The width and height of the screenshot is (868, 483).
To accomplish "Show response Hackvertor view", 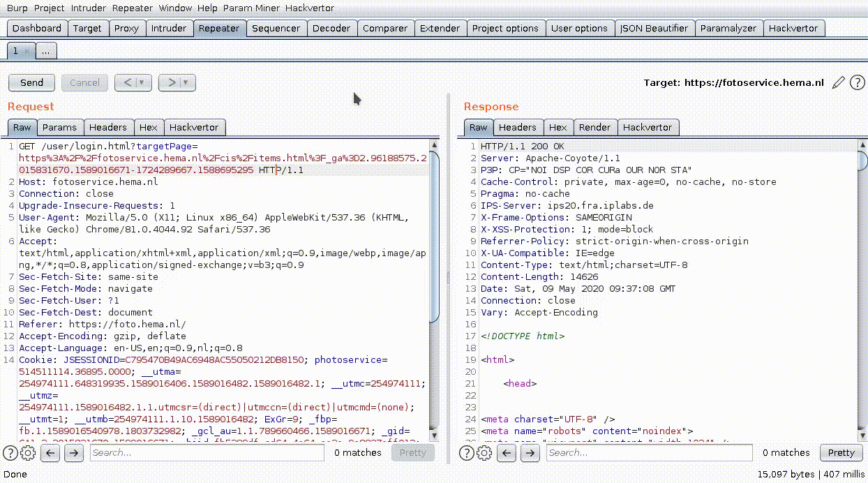I will click(648, 127).
